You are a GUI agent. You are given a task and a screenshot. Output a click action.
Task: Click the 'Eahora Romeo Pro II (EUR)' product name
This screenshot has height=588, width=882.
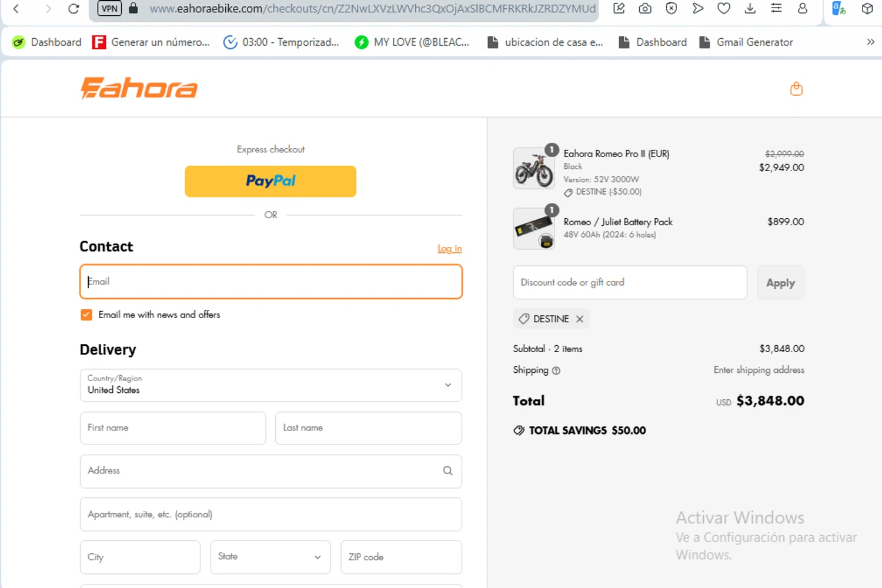[616, 153]
